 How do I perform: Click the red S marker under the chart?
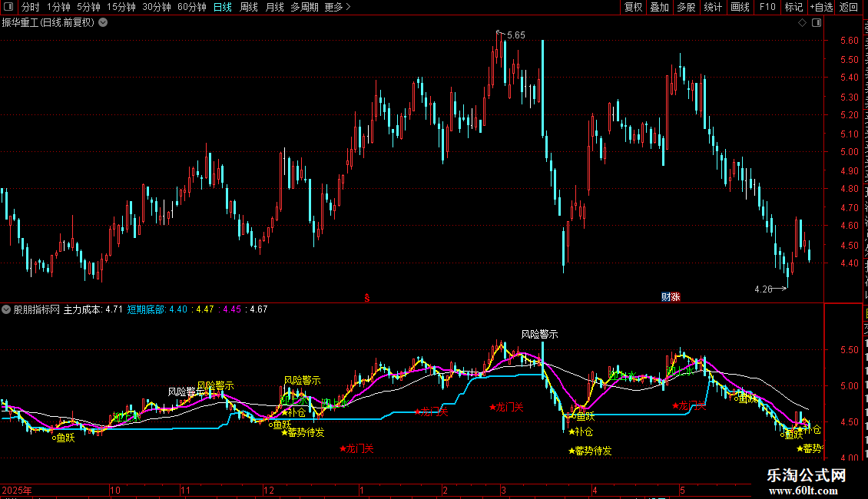click(366, 297)
